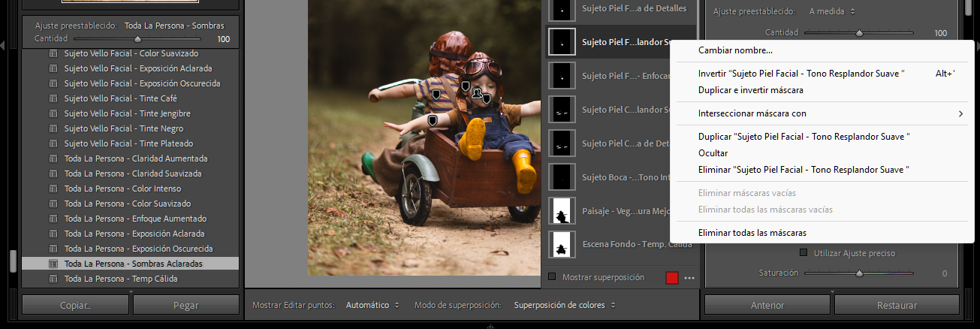Click preset icon beside Toda La Persona - Color Intenso

[x=53, y=189]
